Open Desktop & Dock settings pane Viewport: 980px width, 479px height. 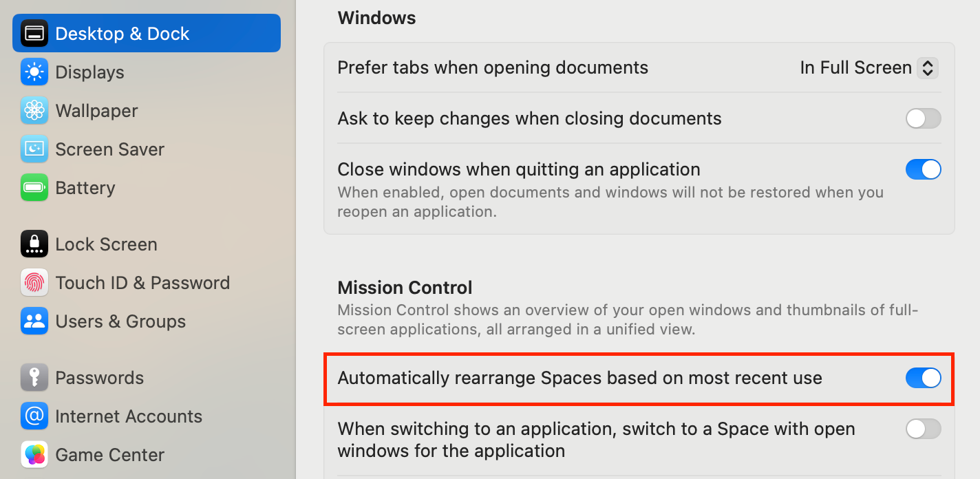point(147,33)
